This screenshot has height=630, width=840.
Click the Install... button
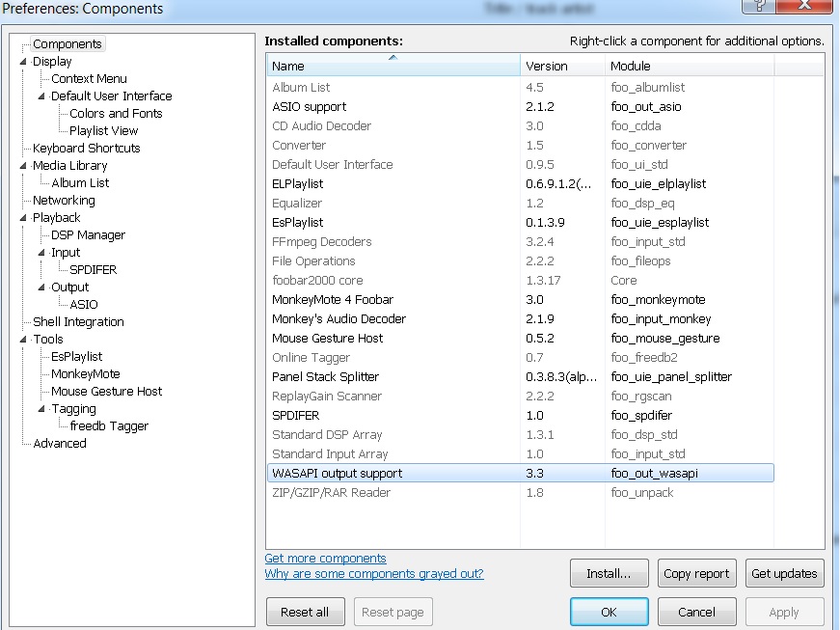610,574
